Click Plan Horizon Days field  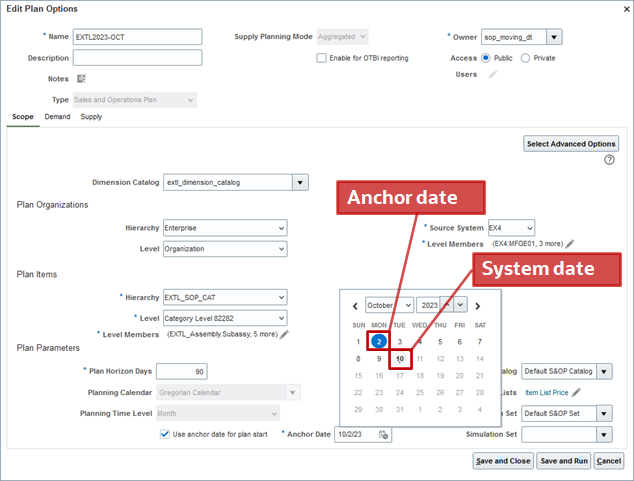[x=182, y=371]
